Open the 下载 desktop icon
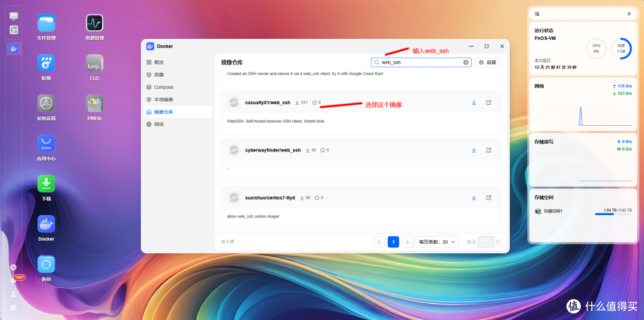Image resolution: width=644 pixels, height=320 pixels. 46,184
